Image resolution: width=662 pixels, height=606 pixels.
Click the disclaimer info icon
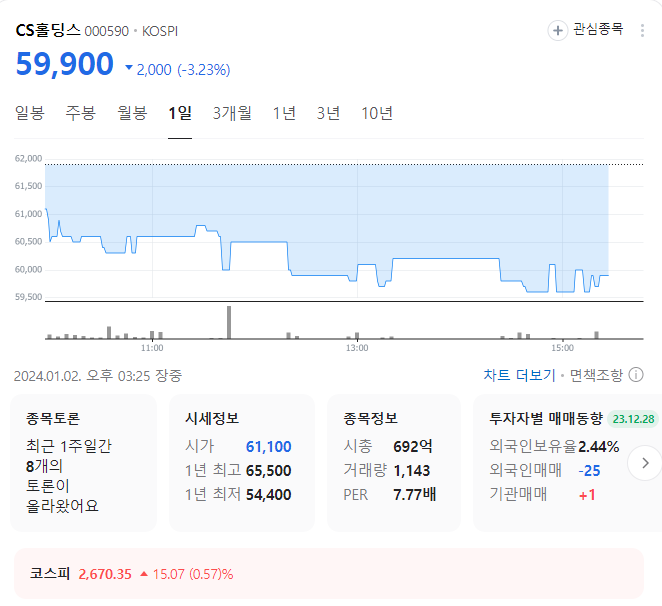(636, 375)
